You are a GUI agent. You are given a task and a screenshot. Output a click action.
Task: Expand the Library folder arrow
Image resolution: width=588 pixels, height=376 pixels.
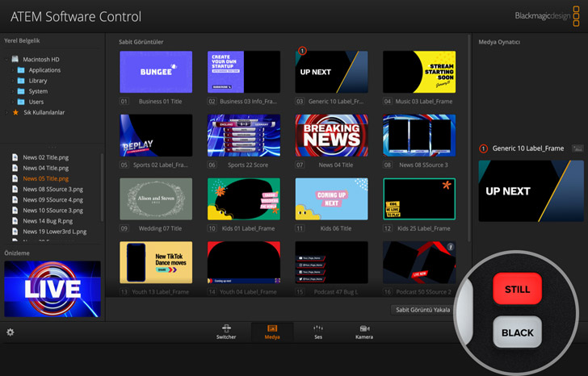coord(11,81)
